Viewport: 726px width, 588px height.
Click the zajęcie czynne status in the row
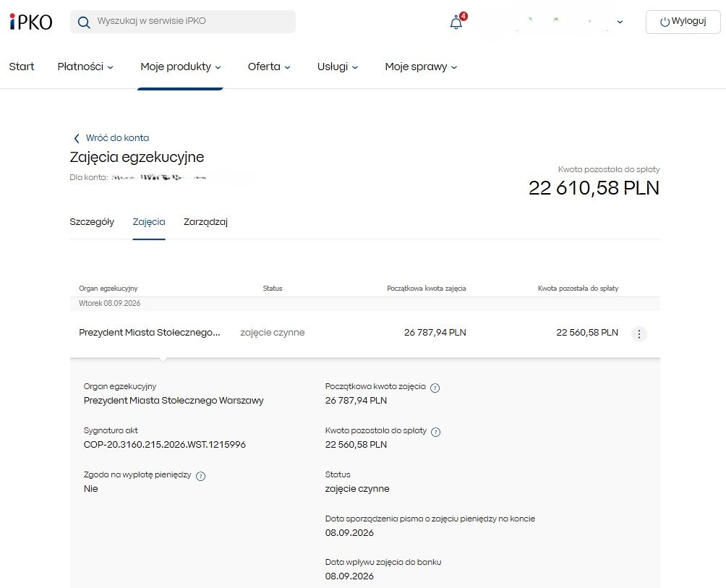pos(272,333)
